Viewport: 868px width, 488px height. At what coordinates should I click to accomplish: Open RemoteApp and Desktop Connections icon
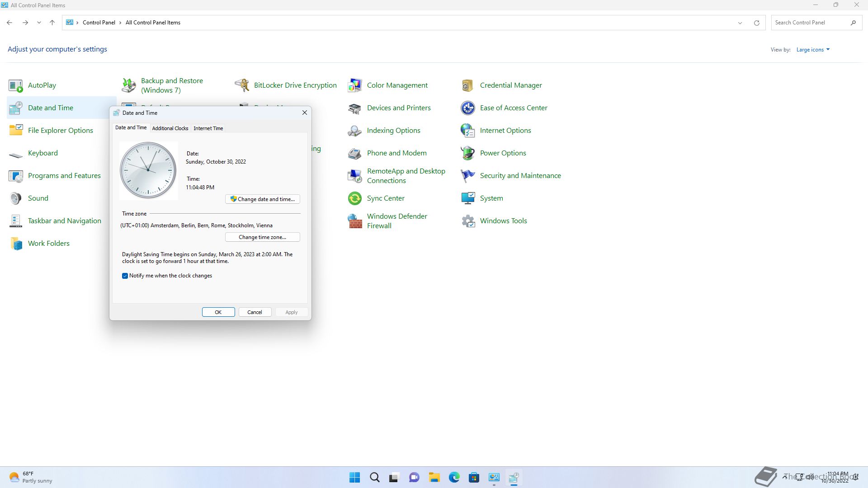tap(355, 176)
